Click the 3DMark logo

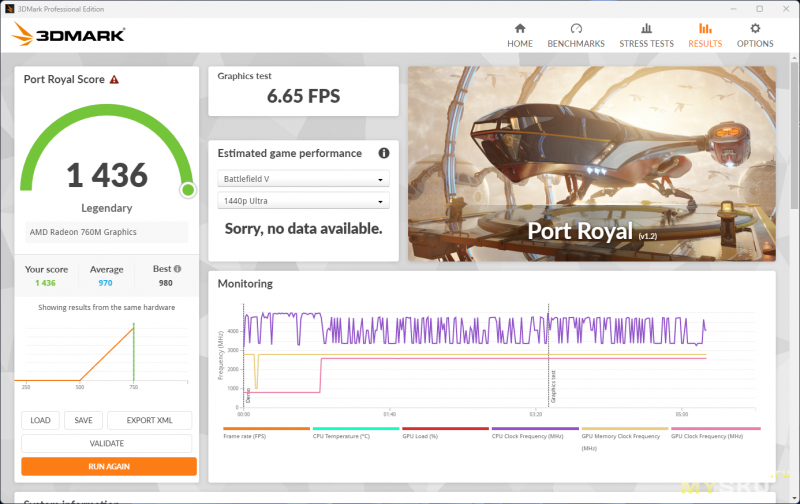click(68, 34)
